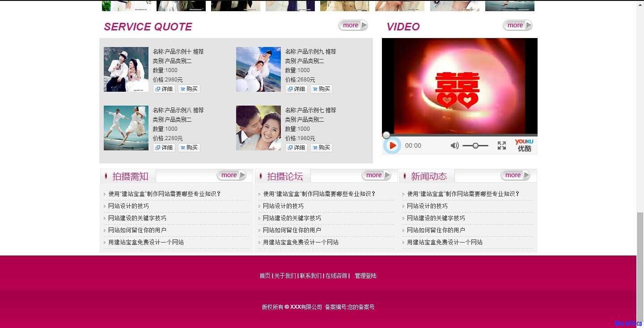This screenshot has height=328, width=644.
Task: Click 产品示例七 couple photo thumbnail
Action: click(x=258, y=128)
